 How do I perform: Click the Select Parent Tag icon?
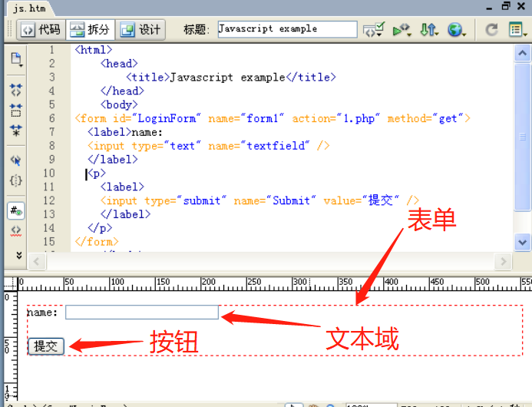click(16, 160)
